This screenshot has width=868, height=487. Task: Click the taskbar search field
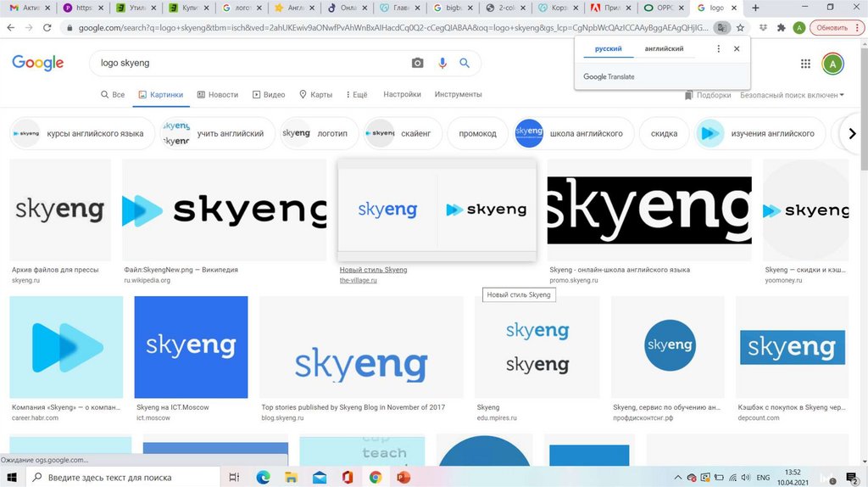(x=122, y=477)
